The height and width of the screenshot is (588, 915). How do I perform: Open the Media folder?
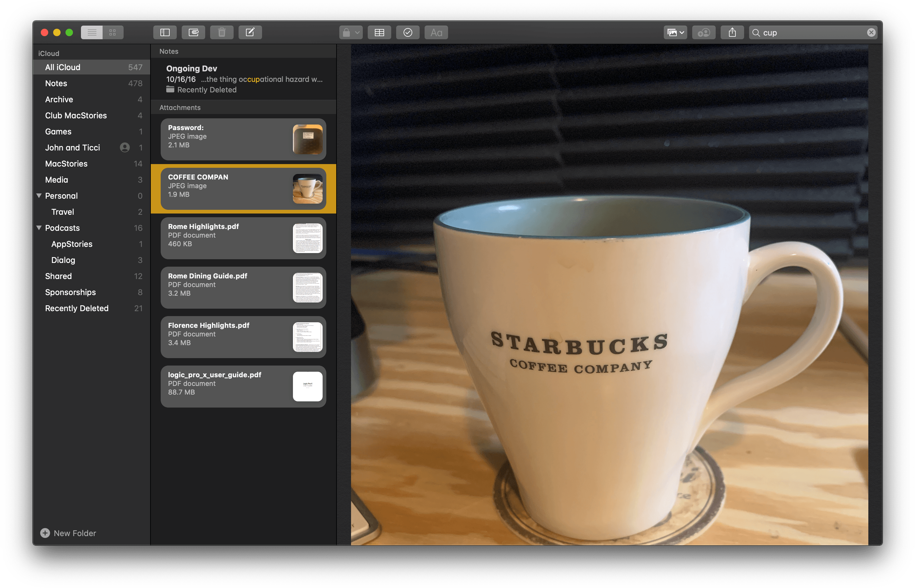[92, 180]
